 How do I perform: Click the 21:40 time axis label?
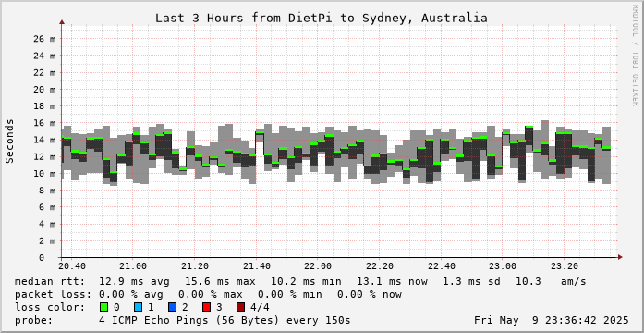[257, 266]
